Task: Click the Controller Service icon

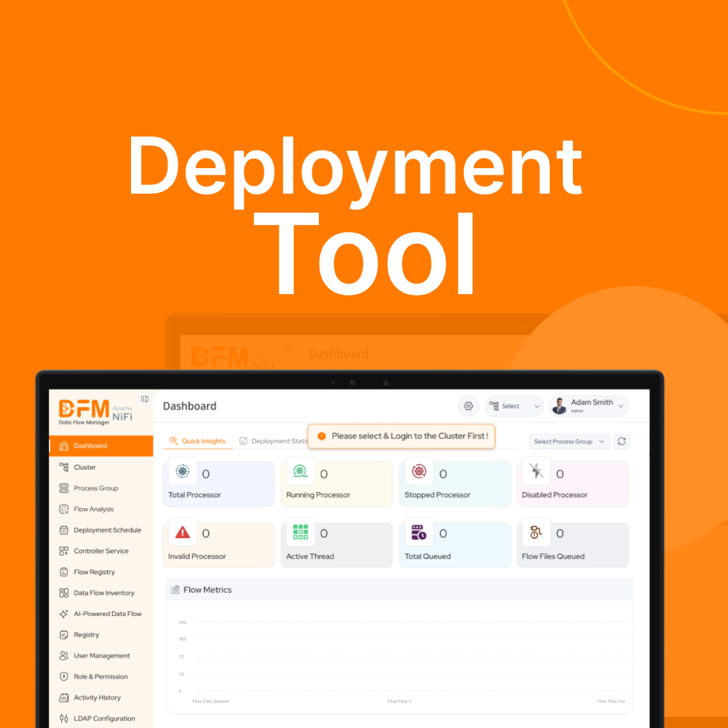Action: click(x=64, y=550)
